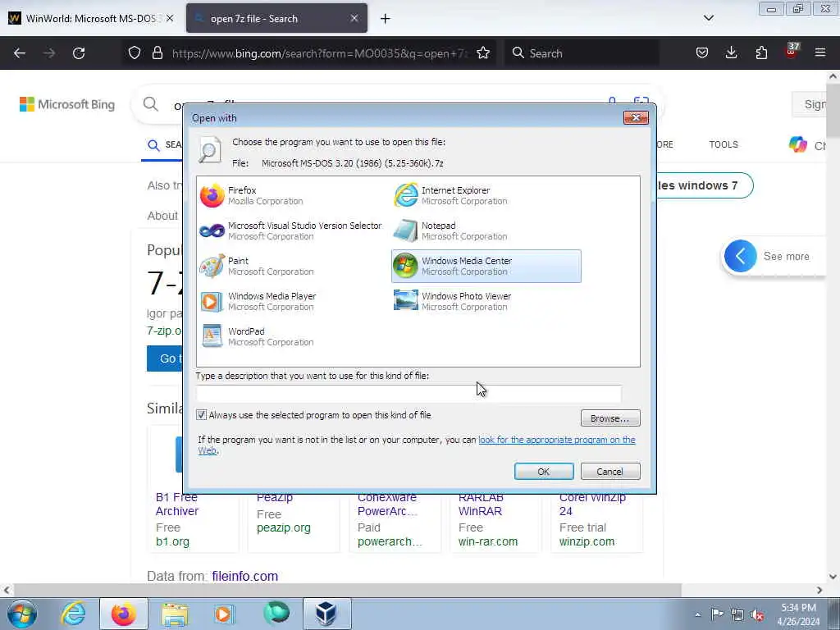Go forward in Firefox history
Viewport: 840px width, 630px height.
click(48, 53)
